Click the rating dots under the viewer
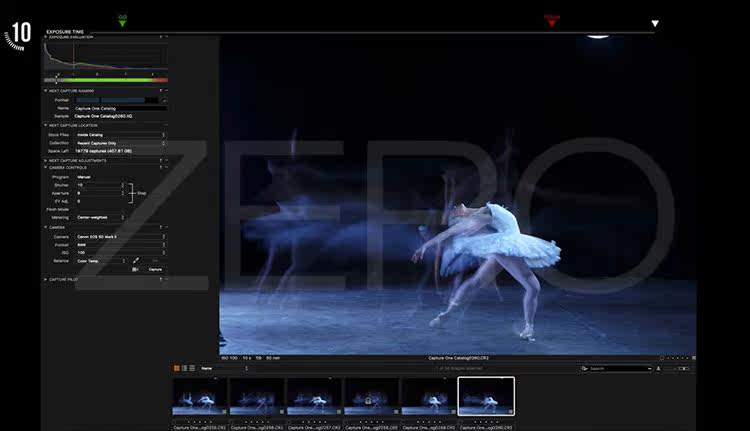This screenshot has height=431, width=750. 678,358
